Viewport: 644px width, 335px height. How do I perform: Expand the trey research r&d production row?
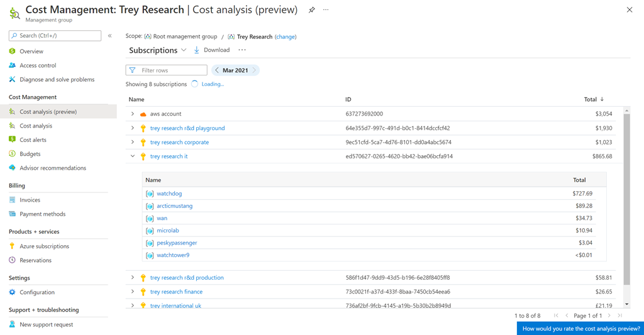pyautogui.click(x=132, y=278)
